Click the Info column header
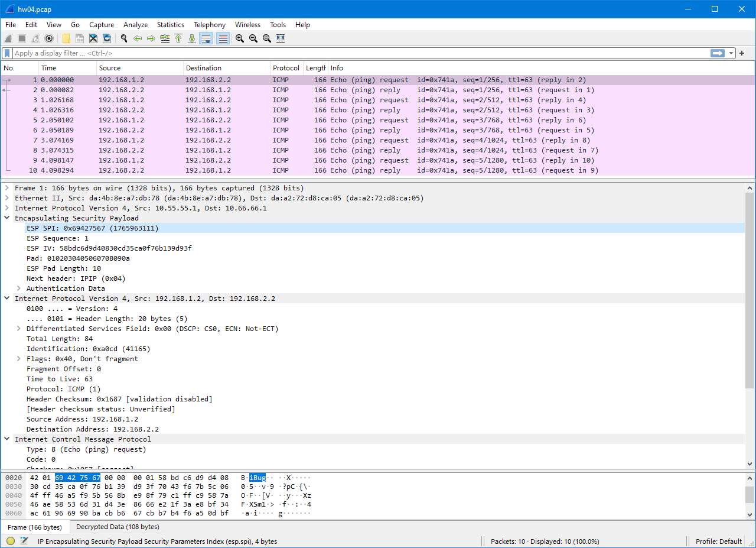This screenshot has height=548, width=756. pyautogui.click(x=540, y=68)
